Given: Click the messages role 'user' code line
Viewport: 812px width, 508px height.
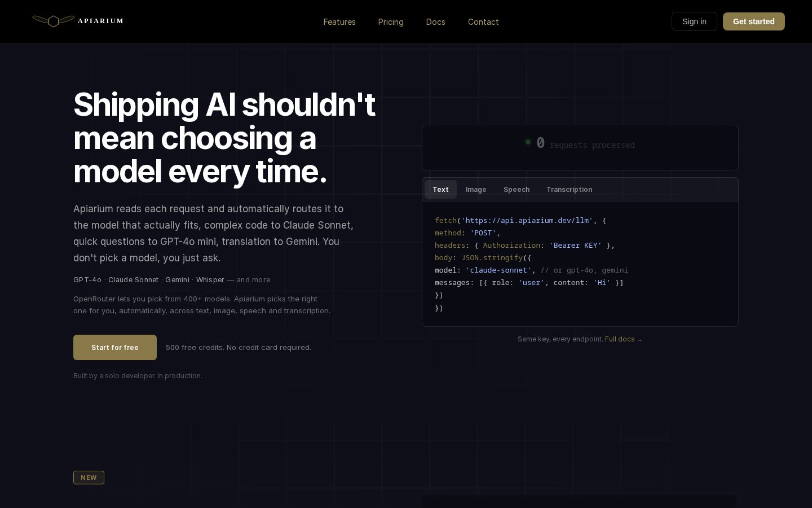Looking at the screenshot, I should click(529, 283).
